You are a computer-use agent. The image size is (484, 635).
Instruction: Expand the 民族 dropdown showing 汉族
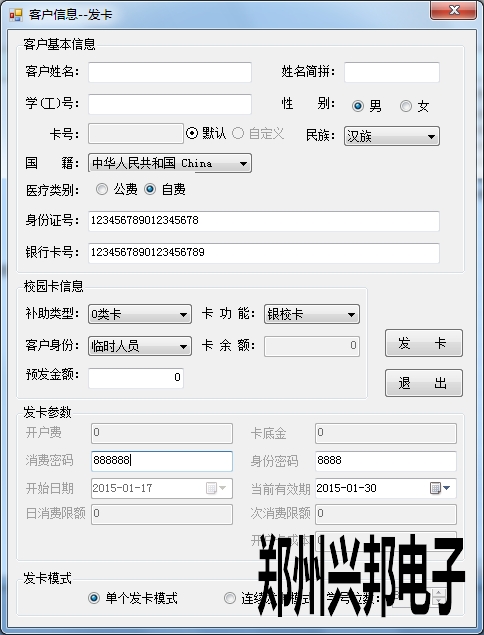click(392, 136)
